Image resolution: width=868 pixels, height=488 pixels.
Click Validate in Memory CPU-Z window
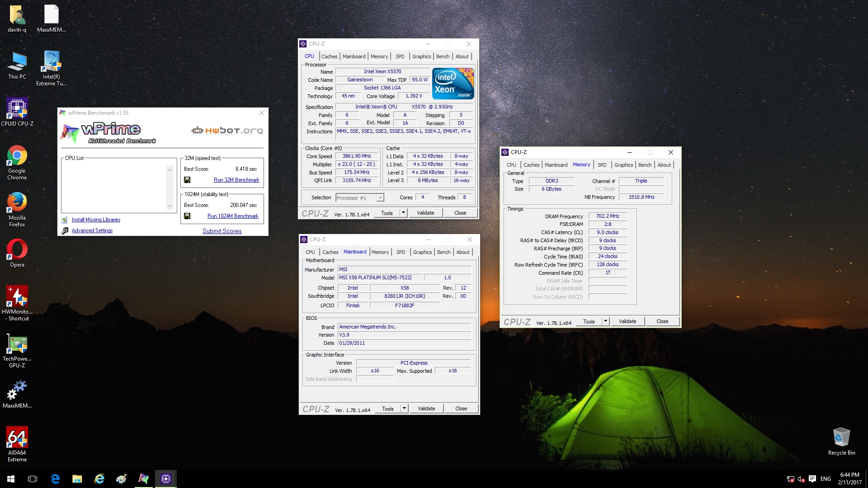627,321
